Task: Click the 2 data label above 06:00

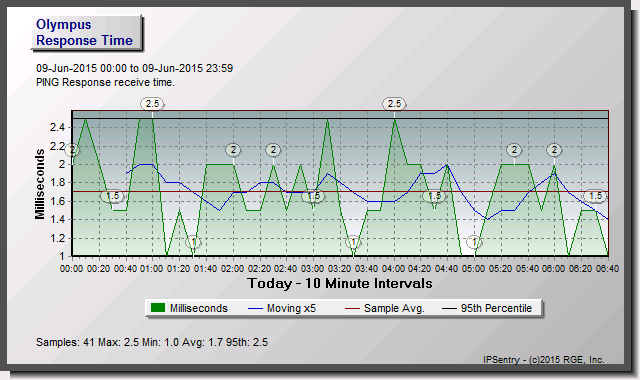Action: point(554,150)
